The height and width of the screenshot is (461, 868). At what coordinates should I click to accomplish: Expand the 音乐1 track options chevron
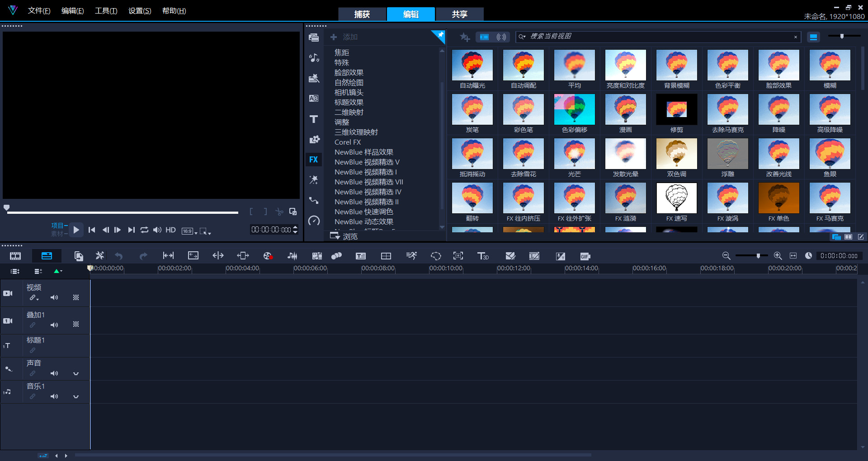tap(76, 397)
